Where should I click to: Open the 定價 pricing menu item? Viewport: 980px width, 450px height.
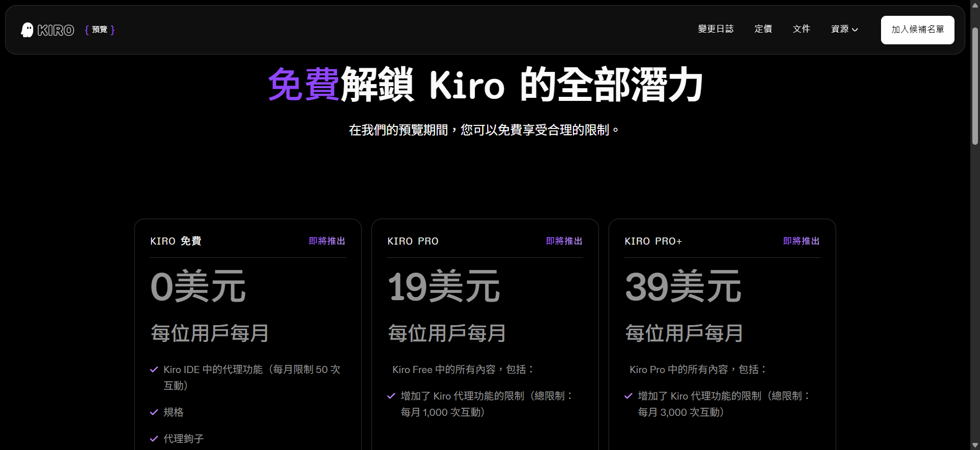pos(763,29)
